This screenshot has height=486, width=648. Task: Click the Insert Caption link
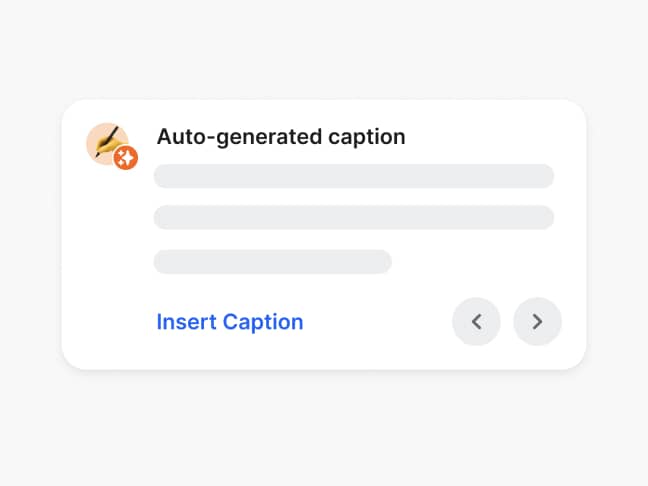(x=230, y=322)
